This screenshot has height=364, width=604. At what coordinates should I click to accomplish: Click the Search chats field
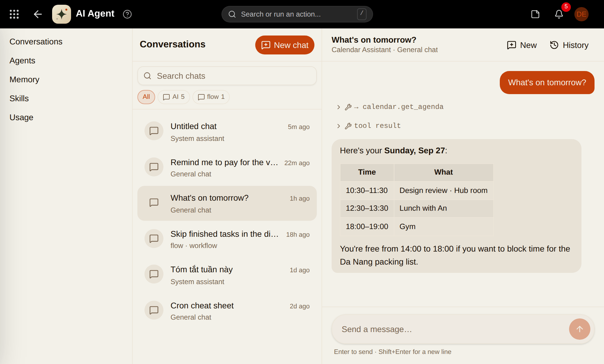[227, 76]
